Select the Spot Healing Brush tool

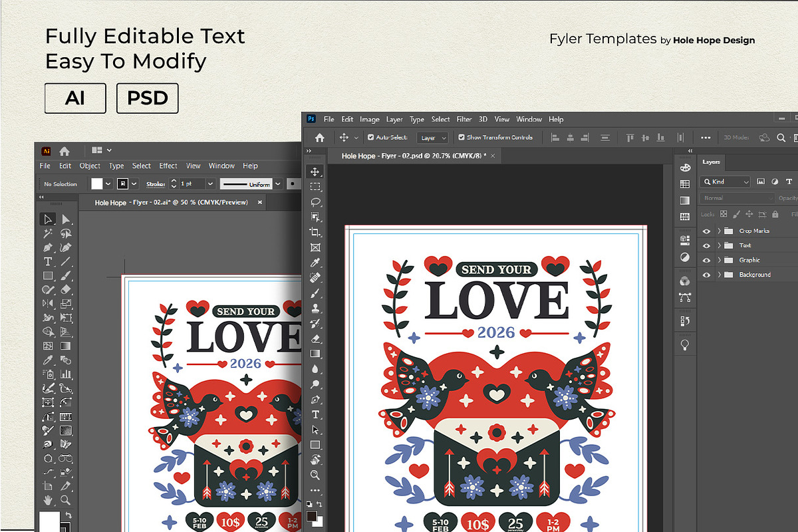pyautogui.click(x=315, y=278)
